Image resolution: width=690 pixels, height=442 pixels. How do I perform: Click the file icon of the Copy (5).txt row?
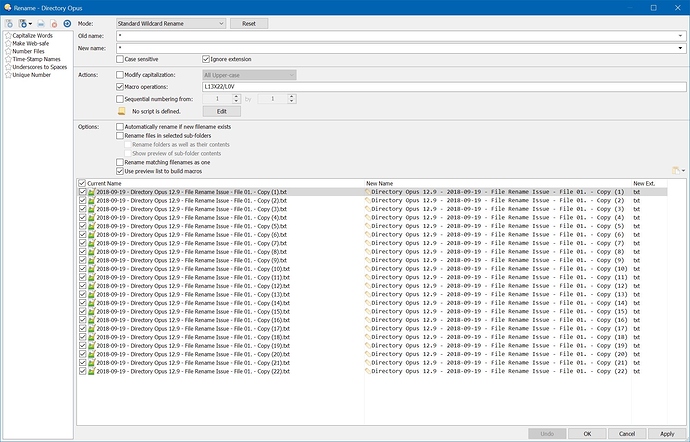coord(92,226)
